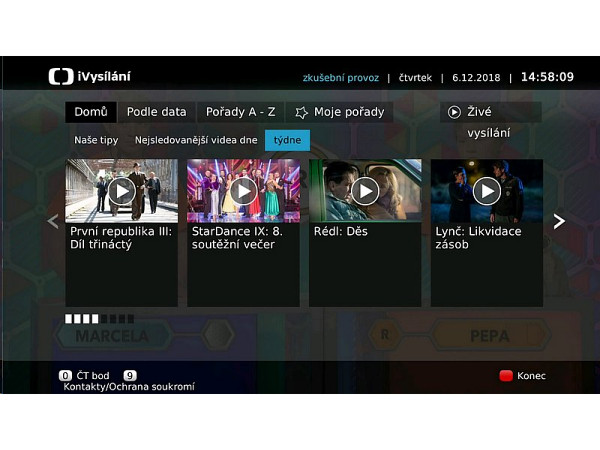Image resolution: width=600 pixels, height=450 pixels.
Task: Click play circle icon beside Živé vysílání
Action: pyautogui.click(x=454, y=112)
